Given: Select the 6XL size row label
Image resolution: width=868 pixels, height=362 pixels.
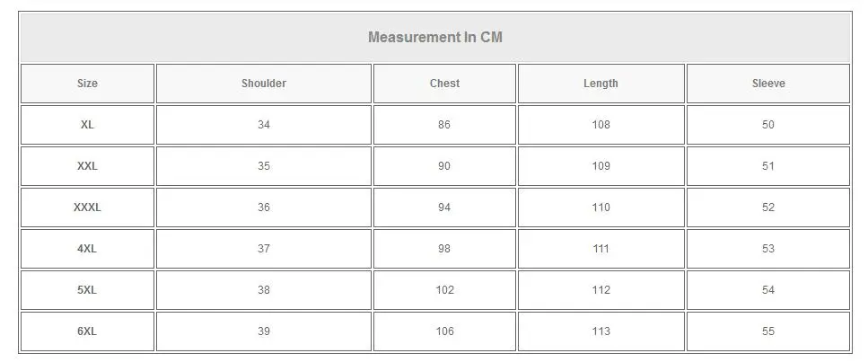Looking at the screenshot, I should point(87,331).
